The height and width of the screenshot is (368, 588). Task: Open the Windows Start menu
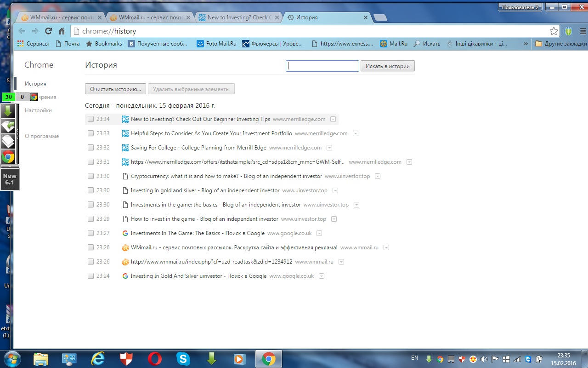tap(11, 358)
